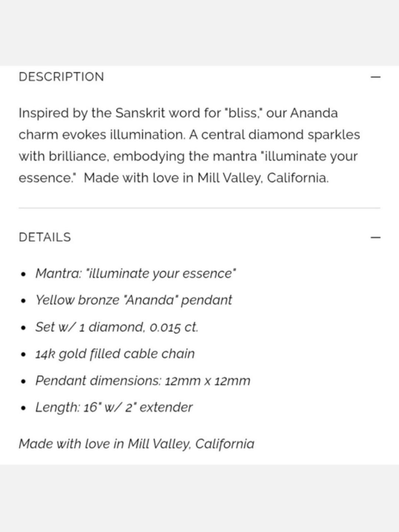Click the bullet point before Yellow bronze
The height and width of the screenshot is (532, 399).
[24, 301]
